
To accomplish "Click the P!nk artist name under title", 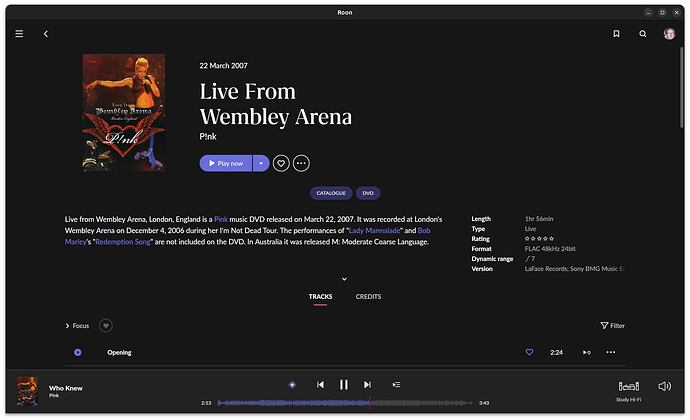I will click(208, 136).
